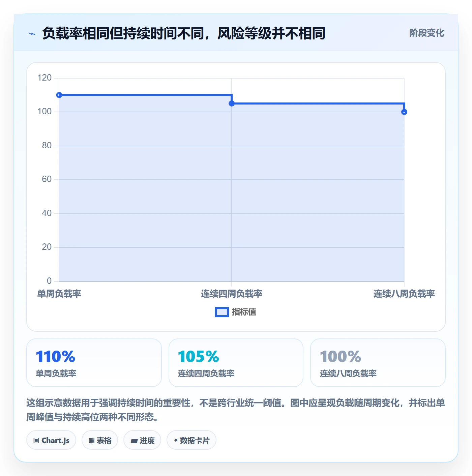472x476 pixels.
Task: Click the 20 y-axis value
Action: pyautogui.click(x=47, y=247)
